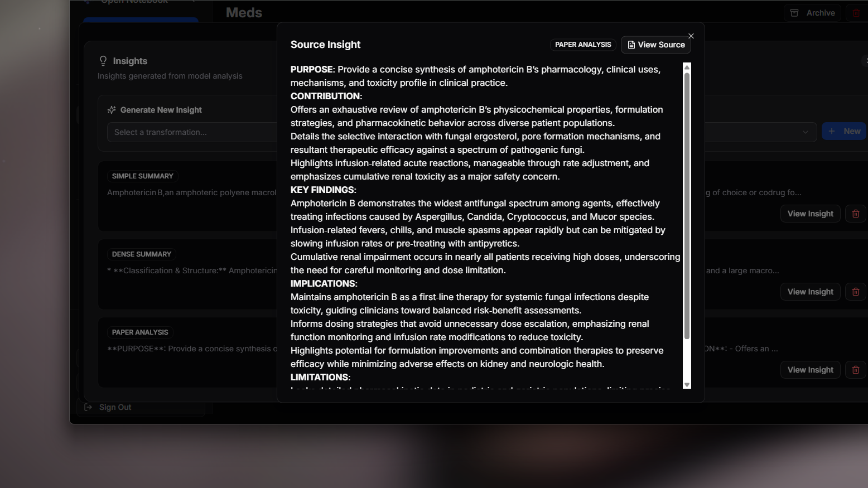Viewport: 868px width, 488px height.
Task: Click the Sign Out arrow icon
Action: point(88,407)
